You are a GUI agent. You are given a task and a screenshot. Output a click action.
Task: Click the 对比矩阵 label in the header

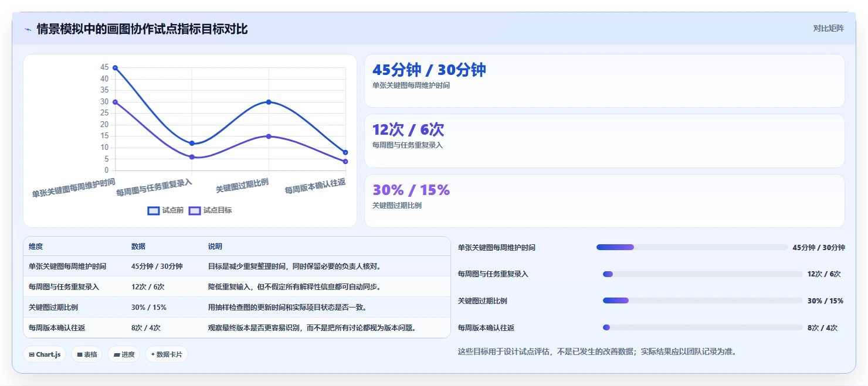click(x=828, y=28)
